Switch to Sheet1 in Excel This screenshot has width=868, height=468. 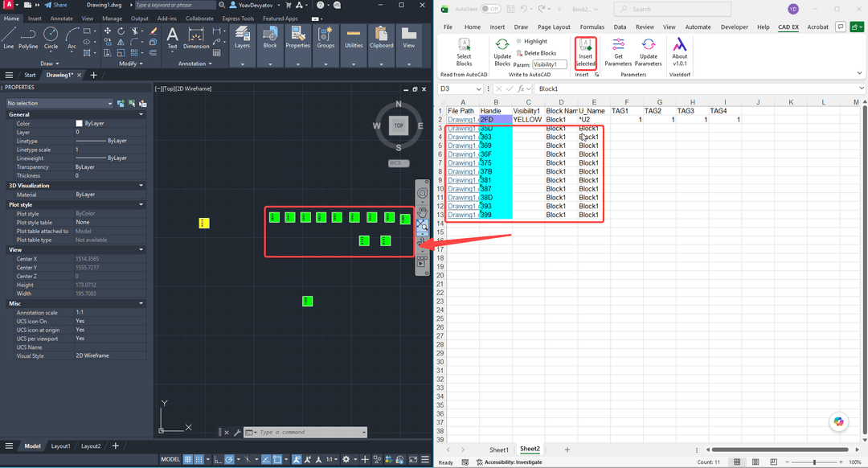click(499, 450)
